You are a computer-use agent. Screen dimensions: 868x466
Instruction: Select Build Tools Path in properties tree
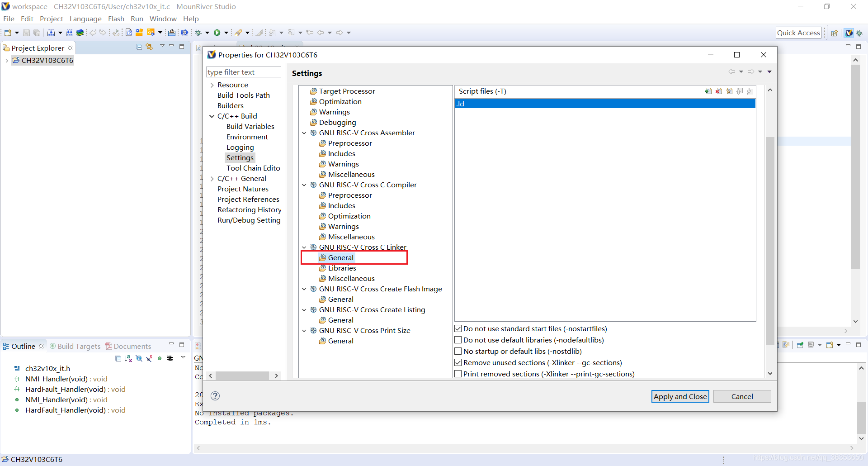244,95
